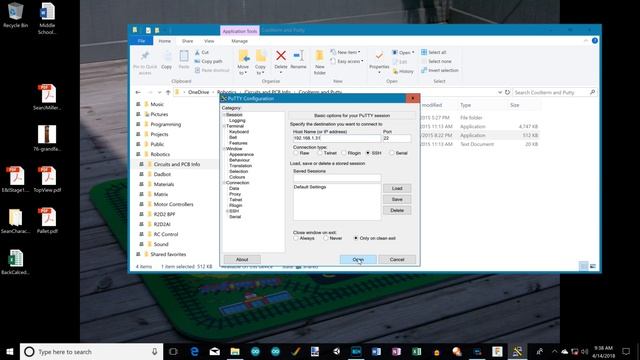
Task: Open the Pallet.pdf desktop icon
Action: coord(47,220)
